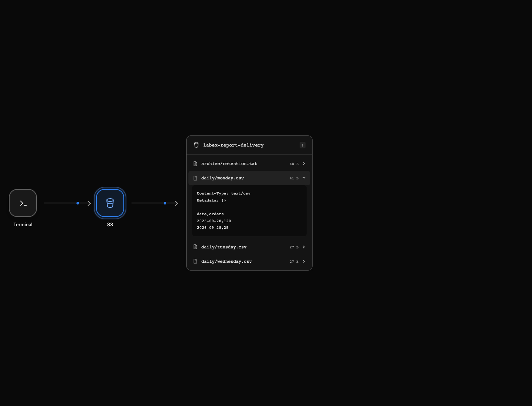The width and height of the screenshot is (532, 406).
Task: Click the Content-Type: text/csv line
Action: click(x=224, y=193)
